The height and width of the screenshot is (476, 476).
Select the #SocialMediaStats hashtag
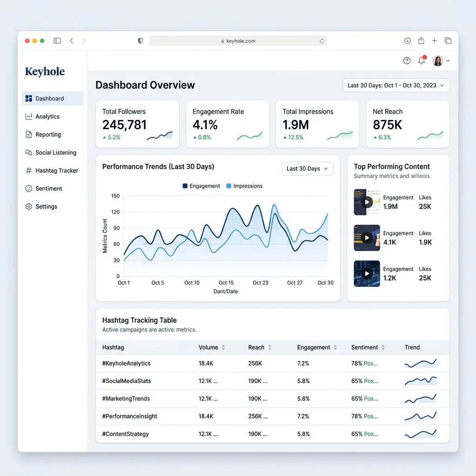[126, 381]
